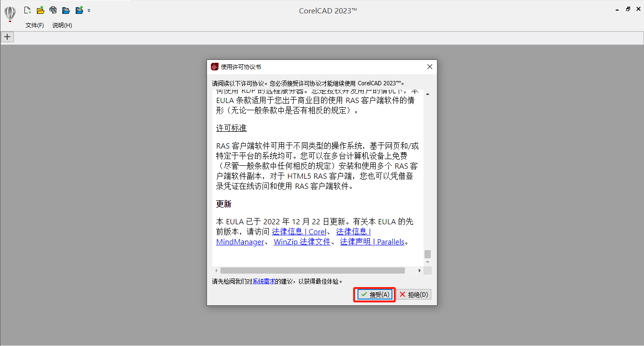Reject the license with 拒绝(D) button
Screen dimensions: 644x346
(x=414, y=294)
